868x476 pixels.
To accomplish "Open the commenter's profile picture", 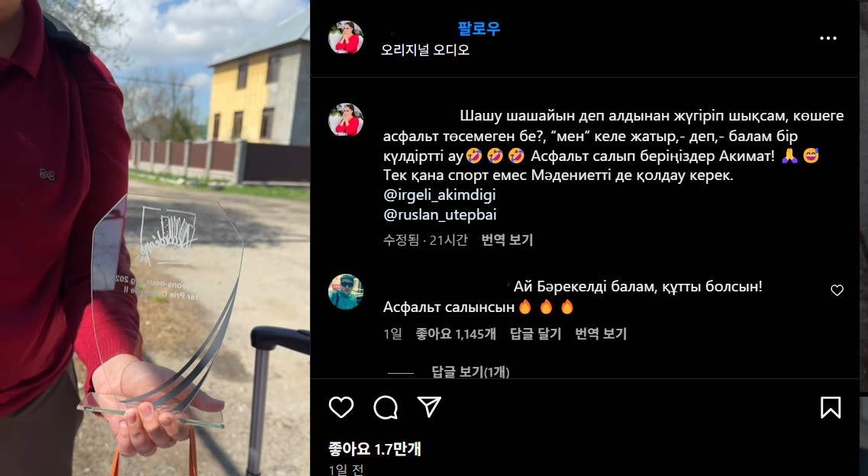I will coord(346,291).
